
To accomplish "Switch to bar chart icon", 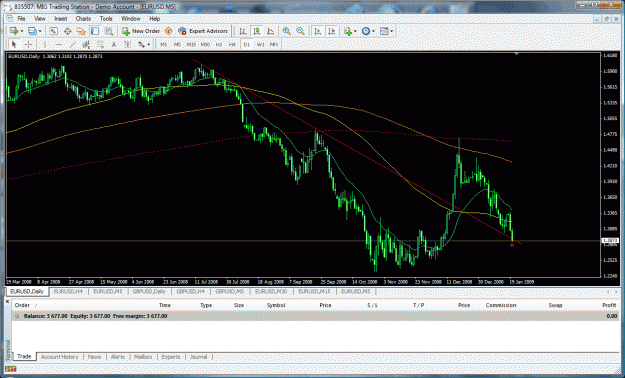I will (243, 31).
